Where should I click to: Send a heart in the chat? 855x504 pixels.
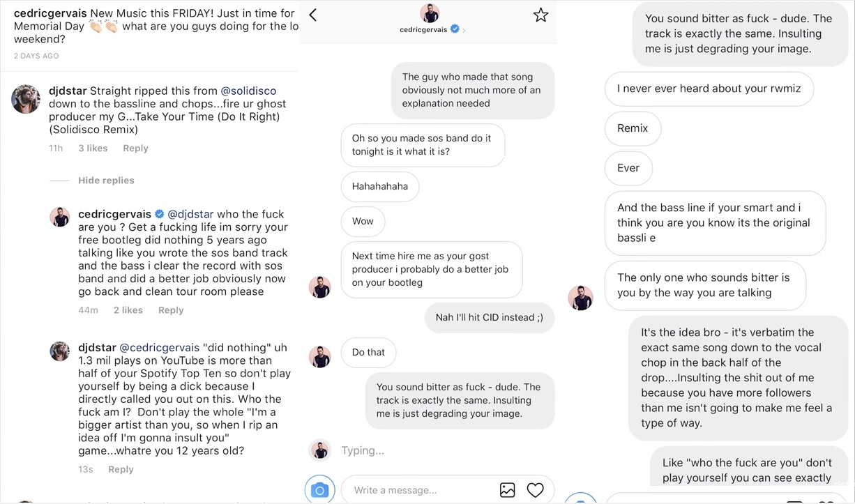click(x=535, y=490)
